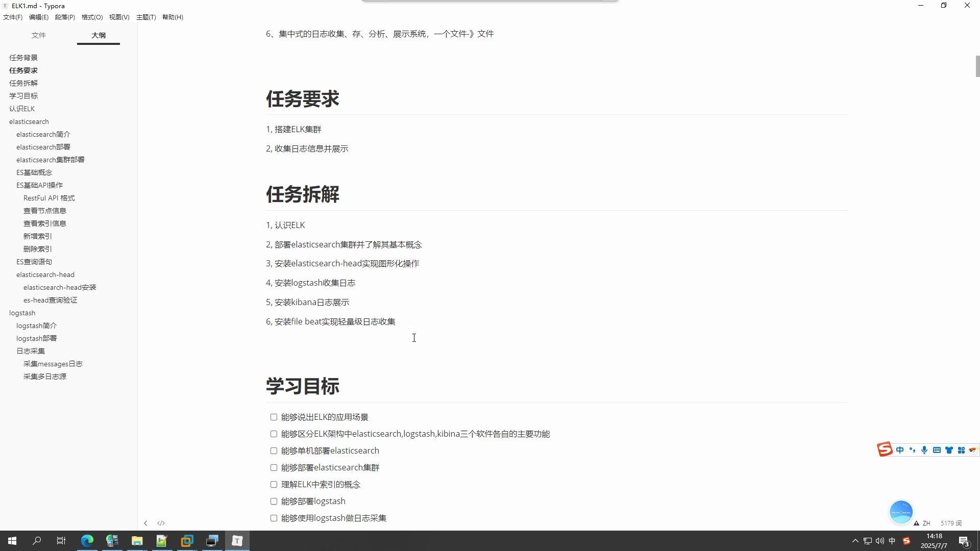Open Sogou soft keyboard icon
This screenshot has height=551, width=980.
937,450
